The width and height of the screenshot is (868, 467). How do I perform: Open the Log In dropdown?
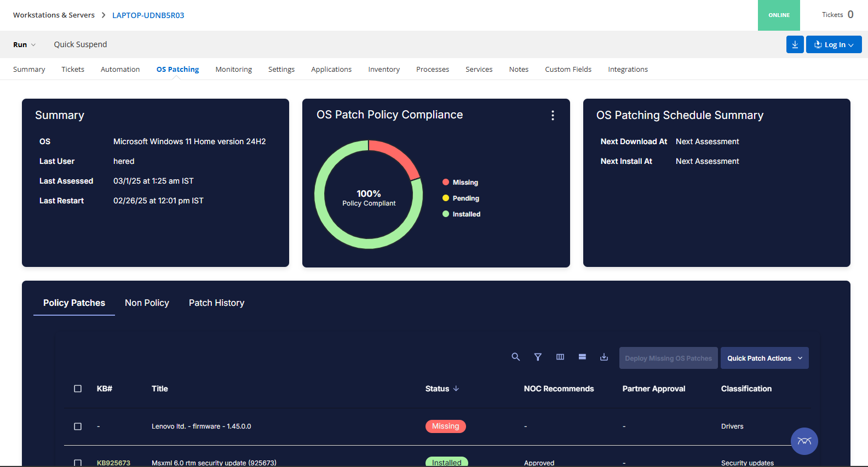tap(833, 44)
